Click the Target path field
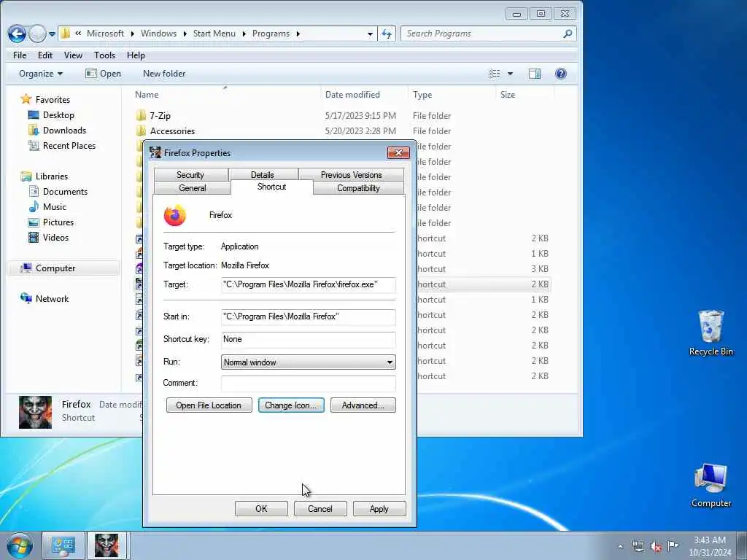 click(309, 284)
